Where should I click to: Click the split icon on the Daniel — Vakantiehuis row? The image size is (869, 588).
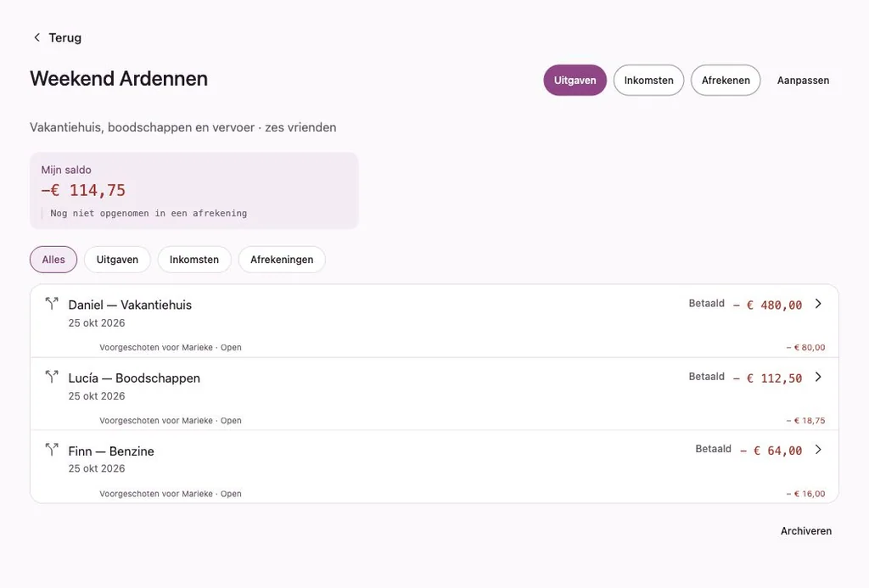click(52, 303)
